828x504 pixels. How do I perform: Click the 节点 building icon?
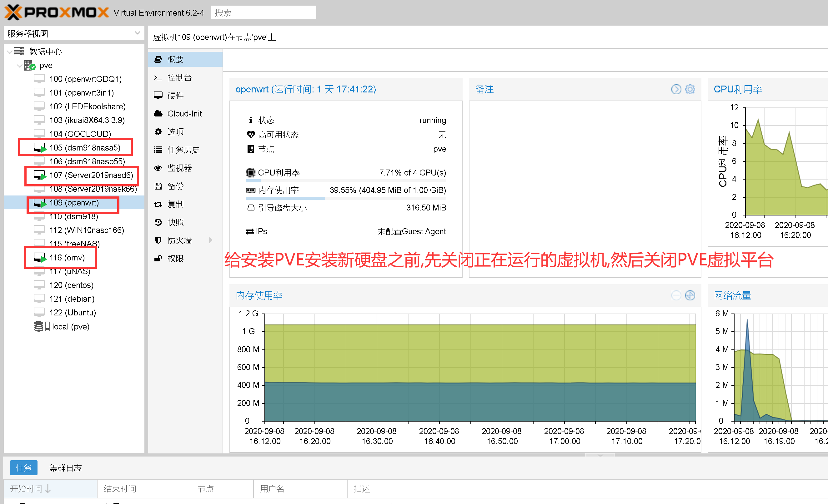tap(250, 149)
